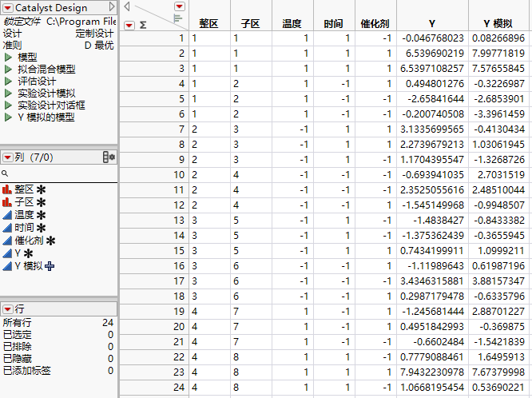This screenshot has height=398, width=532.
Task: Select the 时间 column header
Action: (334, 23)
